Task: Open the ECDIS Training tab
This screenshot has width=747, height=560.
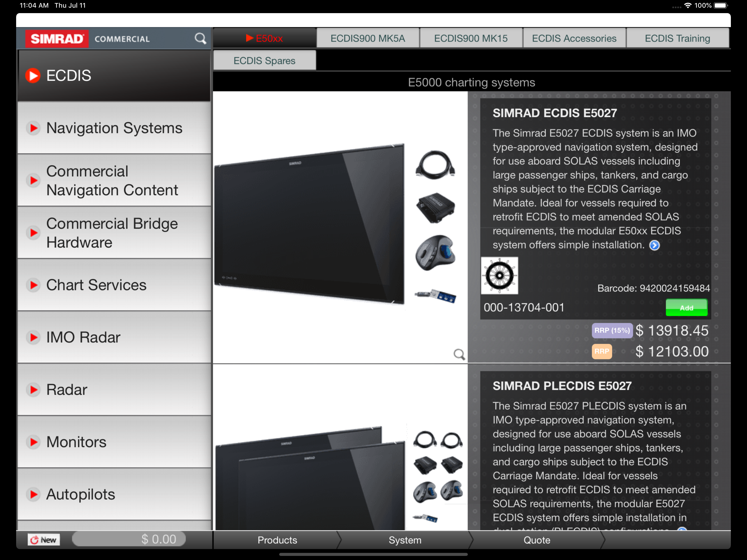Action: tap(678, 39)
